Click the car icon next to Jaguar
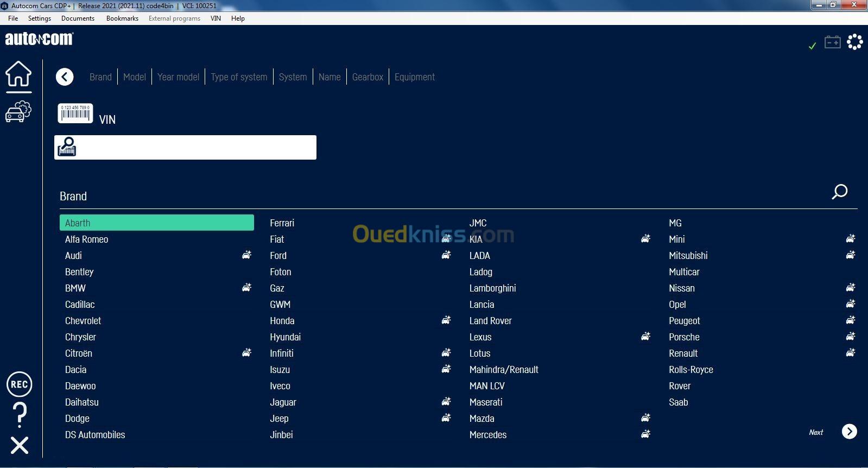 (x=446, y=401)
